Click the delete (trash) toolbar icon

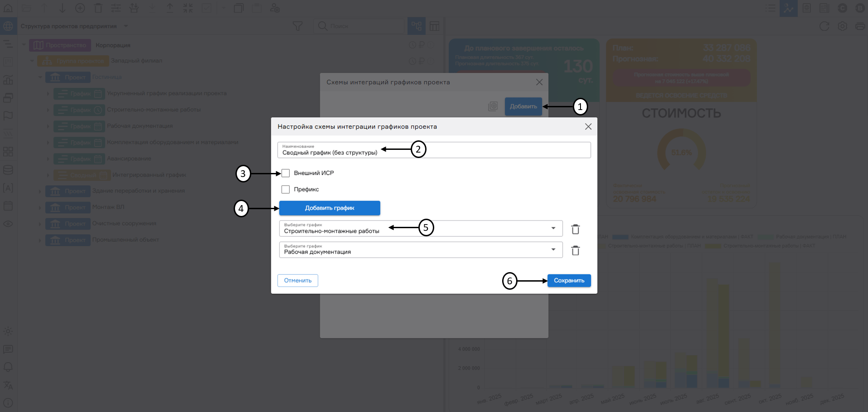tap(98, 8)
